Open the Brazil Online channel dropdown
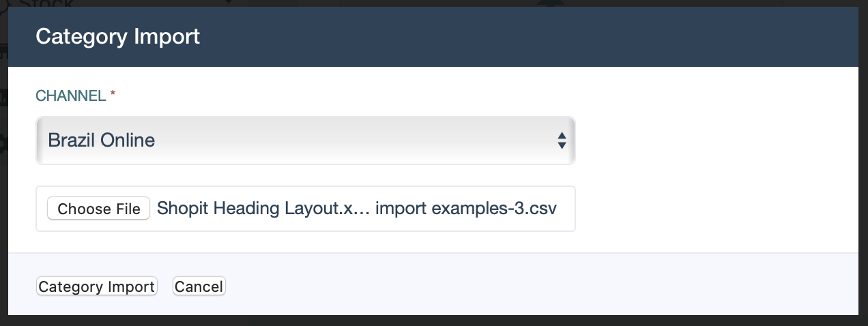This screenshot has height=326, width=868. (305, 140)
